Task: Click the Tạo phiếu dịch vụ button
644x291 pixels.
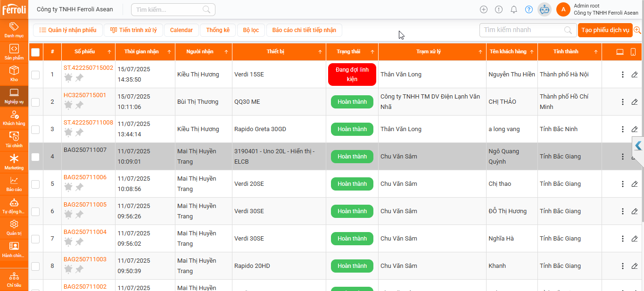Action: 605,30
